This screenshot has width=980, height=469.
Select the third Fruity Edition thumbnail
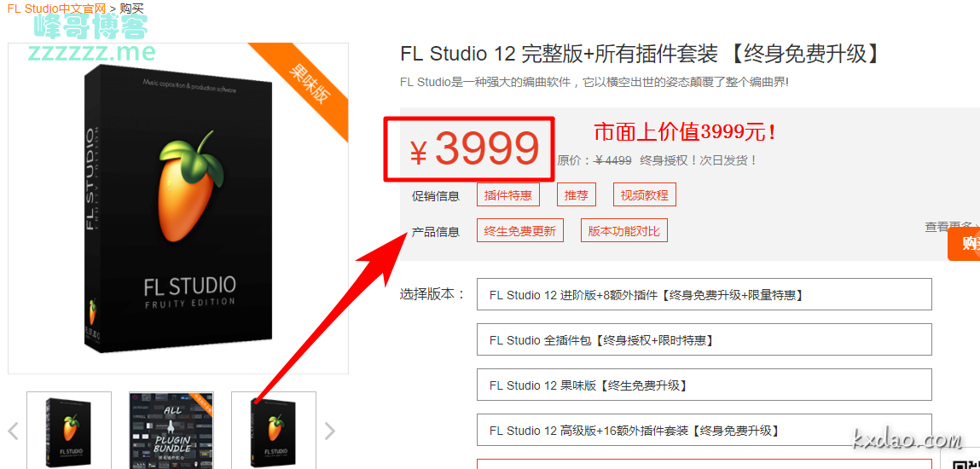click(x=274, y=431)
